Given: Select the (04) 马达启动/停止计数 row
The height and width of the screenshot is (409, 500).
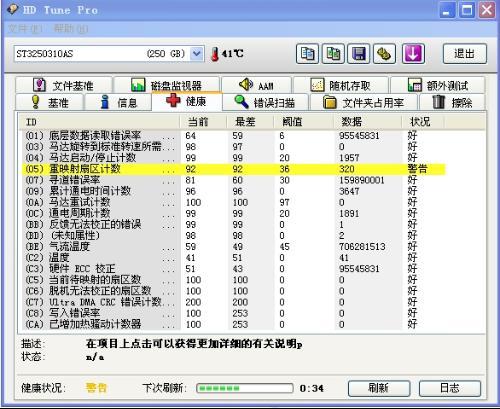Looking at the screenshot, I should (x=232, y=158).
